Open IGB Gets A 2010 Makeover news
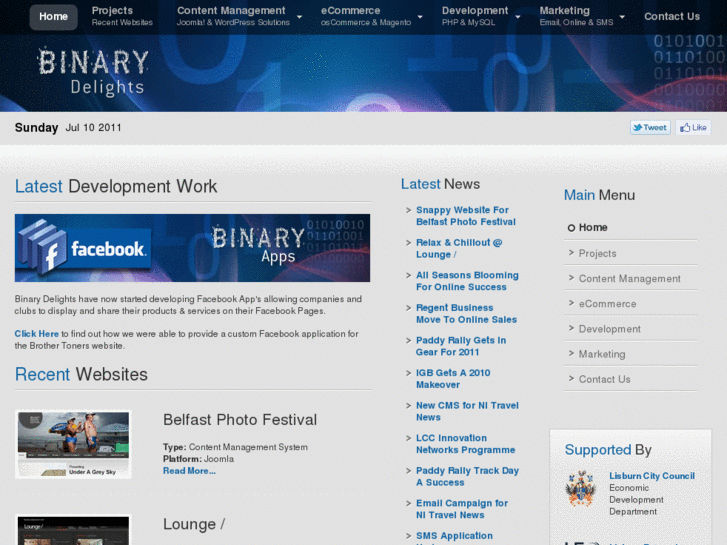 [x=453, y=378]
